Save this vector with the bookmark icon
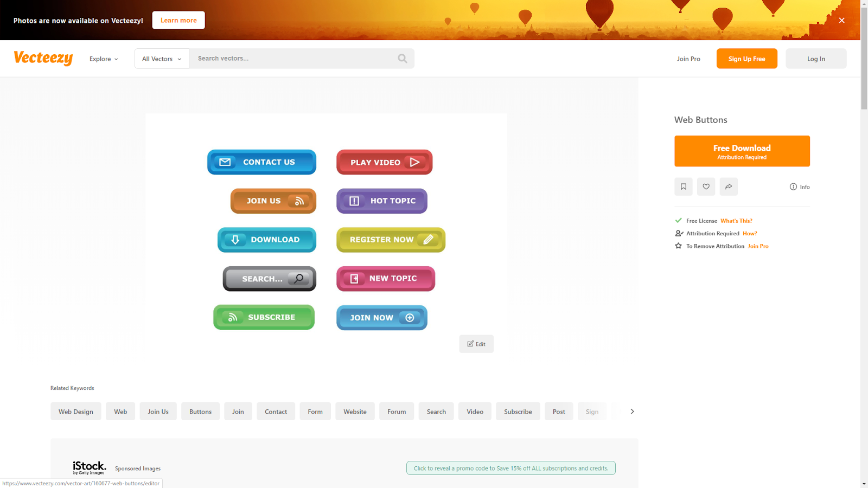 (x=683, y=187)
